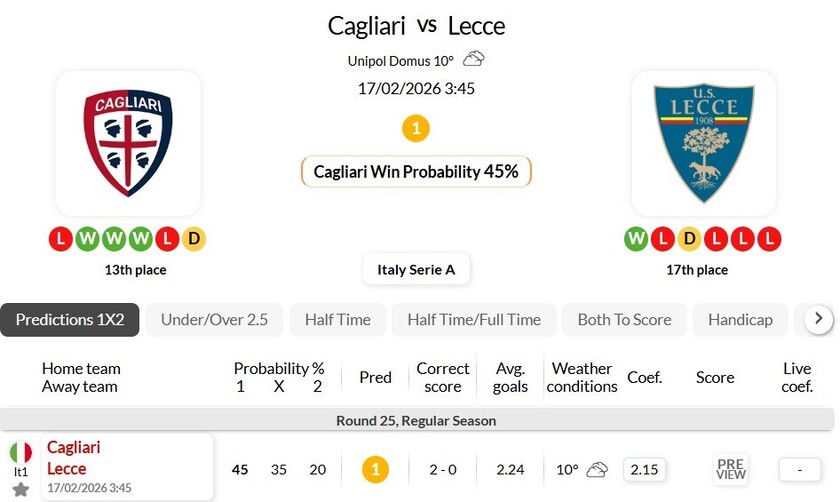Switch to the Under/Over 2.5 tab
Image resolution: width=840 pixels, height=502 pixels.
[x=214, y=320]
